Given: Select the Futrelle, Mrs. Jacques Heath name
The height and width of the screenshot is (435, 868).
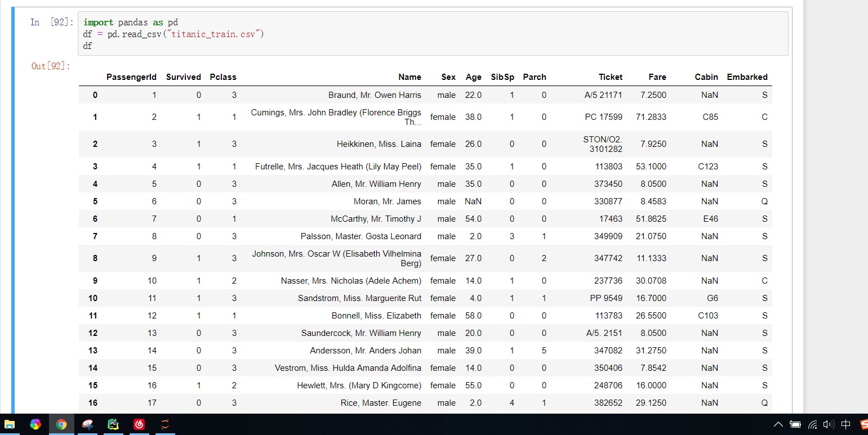Looking at the screenshot, I should 338,167.
